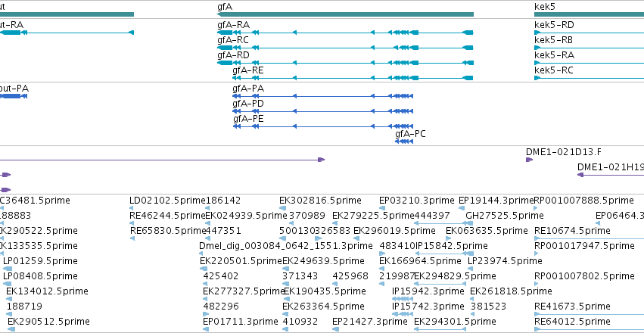This screenshot has height=333, width=644.
Task: Select the 371343 EST label
Action: [300, 276]
